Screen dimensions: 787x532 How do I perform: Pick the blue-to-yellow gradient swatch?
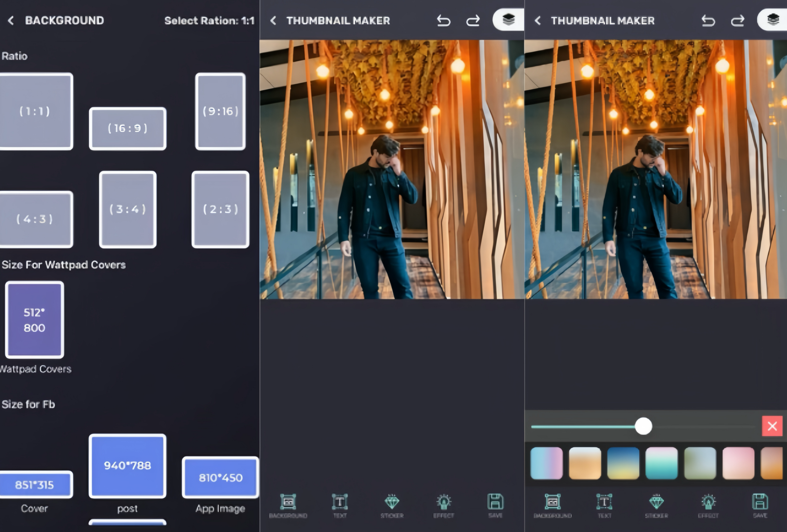(x=623, y=463)
